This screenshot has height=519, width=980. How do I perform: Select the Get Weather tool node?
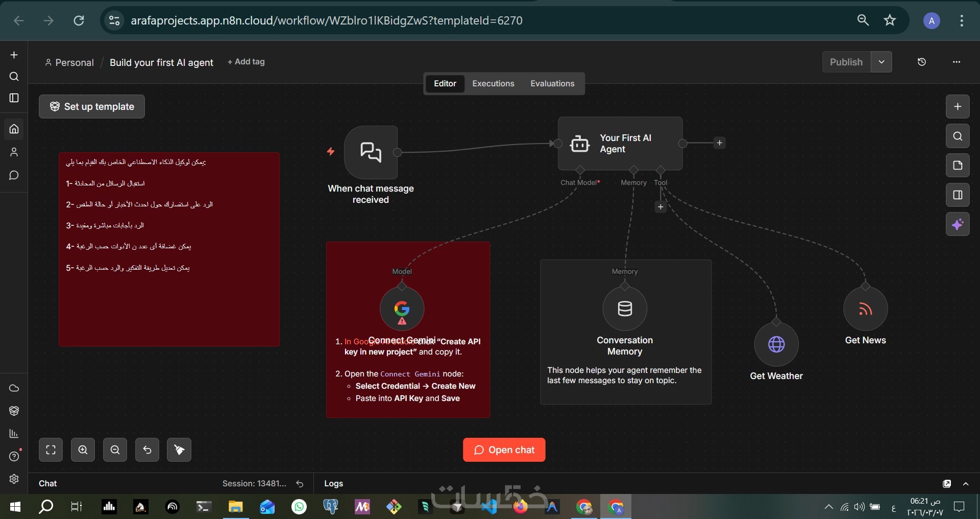pyautogui.click(x=776, y=344)
